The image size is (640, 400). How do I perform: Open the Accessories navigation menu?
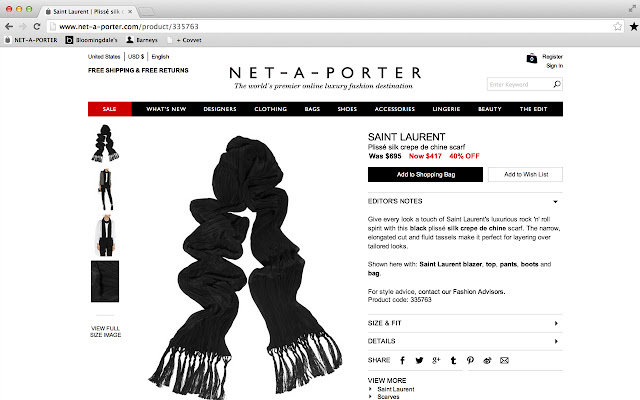pos(395,109)
